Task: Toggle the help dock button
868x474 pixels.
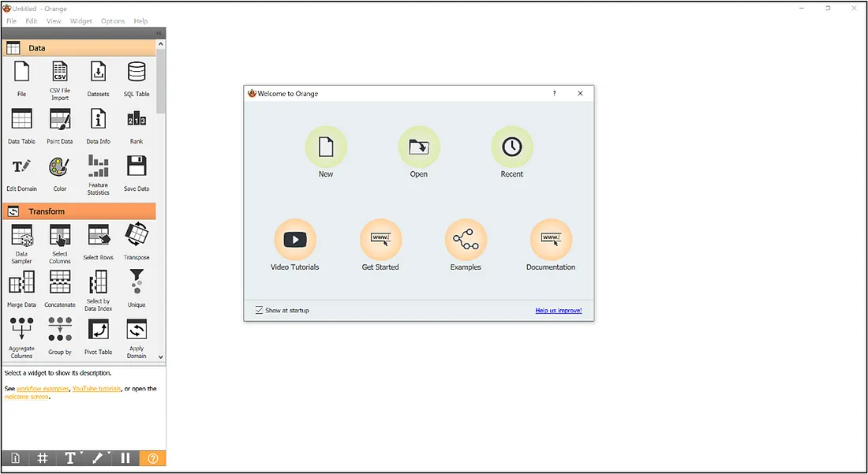Action: pyautogui.click(x=153, y=458)
